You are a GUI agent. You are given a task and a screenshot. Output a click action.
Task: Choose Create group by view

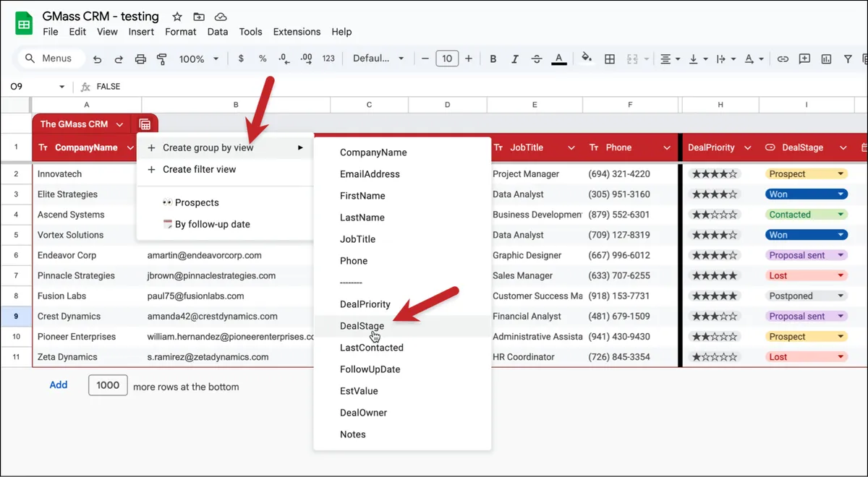pos(225,147)
